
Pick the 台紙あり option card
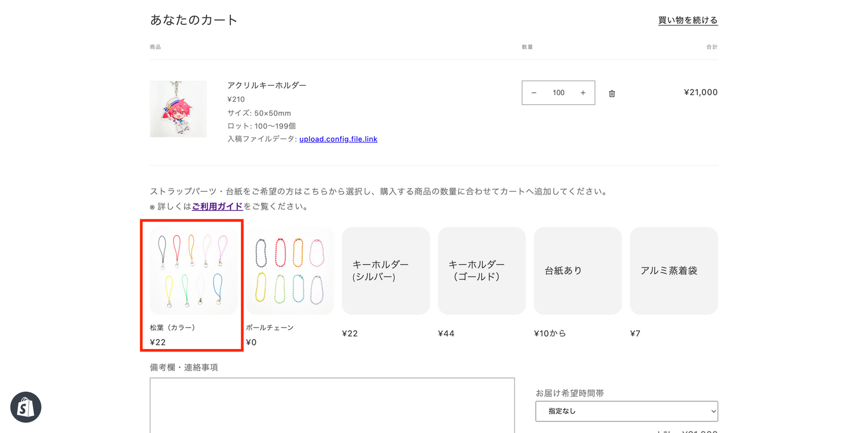point(578,270)
